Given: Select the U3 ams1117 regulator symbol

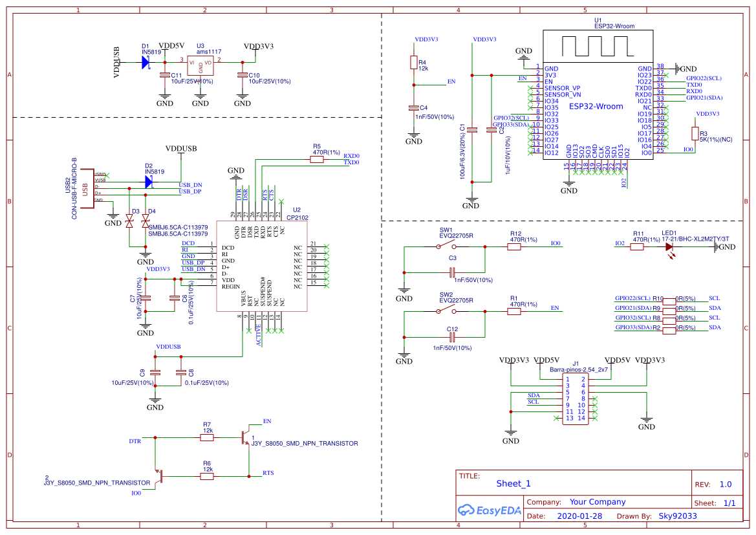Looking at the screenshot, I should 200,65.
